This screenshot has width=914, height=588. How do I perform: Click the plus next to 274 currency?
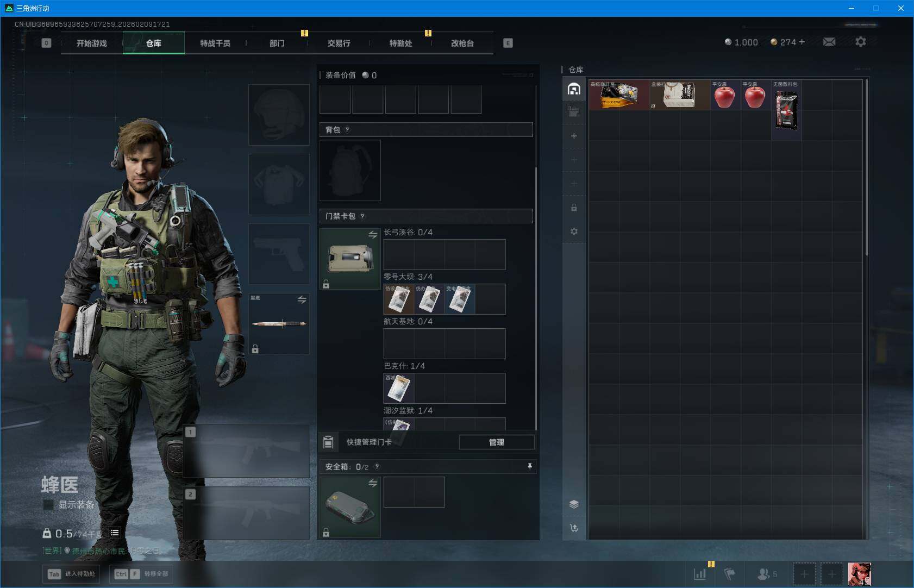pyautogui.click(x=802, y=42)
